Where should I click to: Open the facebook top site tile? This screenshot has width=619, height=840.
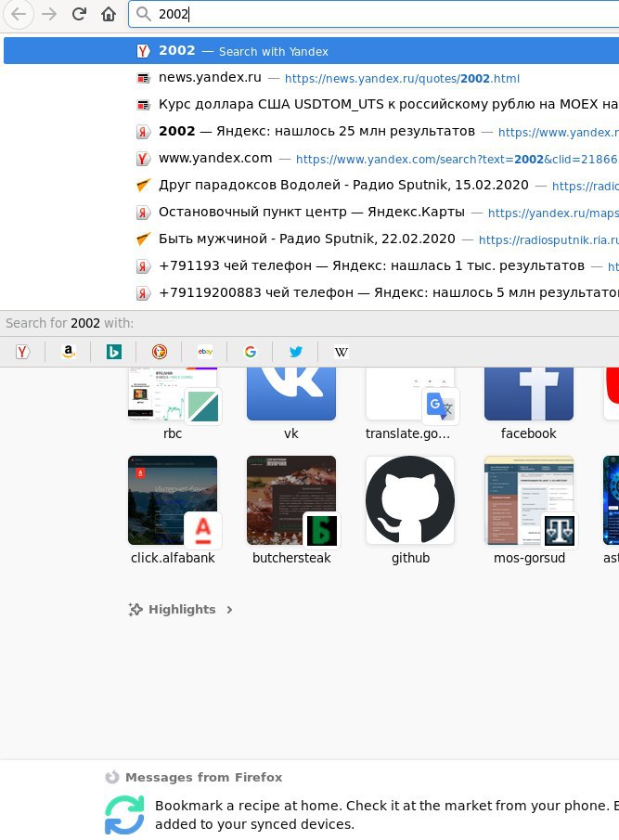529,403
